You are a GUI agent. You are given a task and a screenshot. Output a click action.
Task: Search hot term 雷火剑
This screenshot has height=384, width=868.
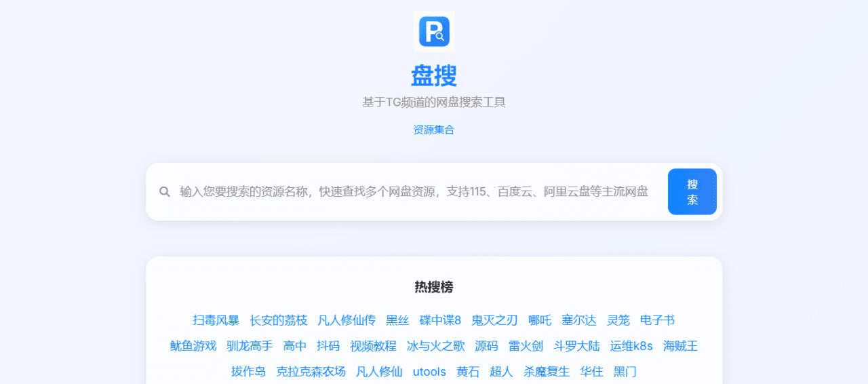[526, 346]
